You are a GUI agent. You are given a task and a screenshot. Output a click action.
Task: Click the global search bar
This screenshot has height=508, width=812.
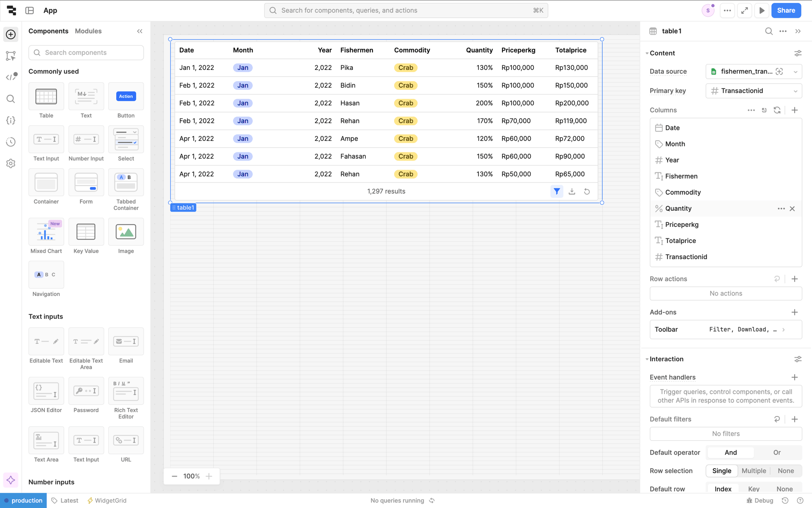coord(406,10)
